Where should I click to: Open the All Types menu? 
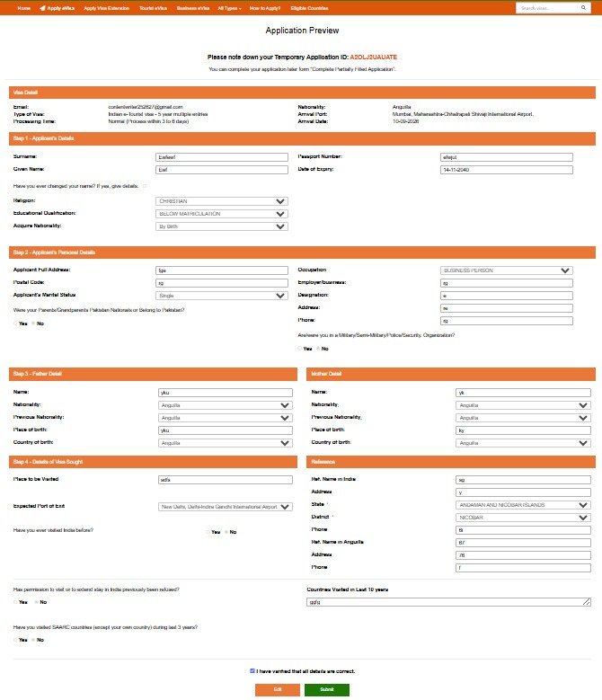[x=229, y=8]
